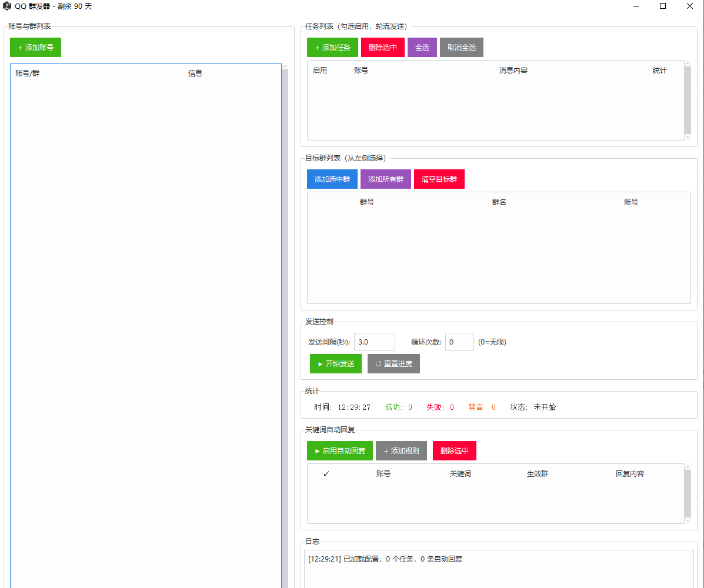704x588 pixels.
Task: Click the 启用 column header in task list
Action: click(x=320, y=71)
